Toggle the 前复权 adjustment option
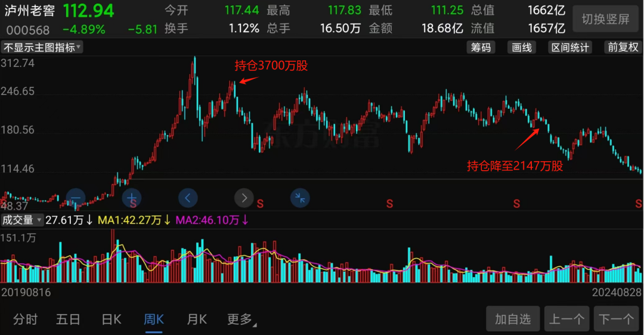This screenshot has width=644, height=335. (x=623, y=47)
